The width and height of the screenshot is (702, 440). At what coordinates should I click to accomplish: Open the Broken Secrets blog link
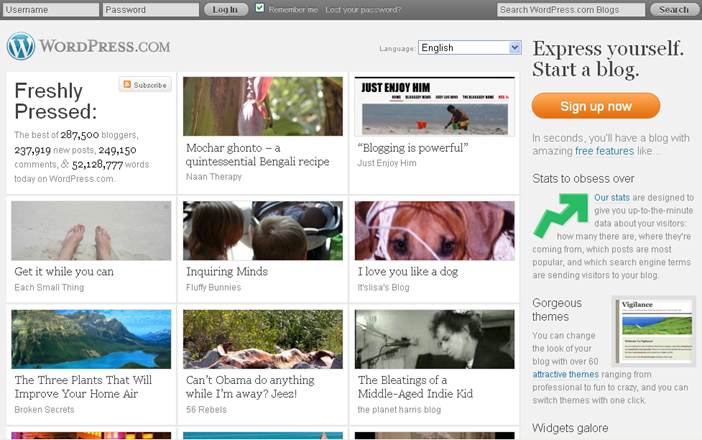pyautogui.click(x=44, y=410)
